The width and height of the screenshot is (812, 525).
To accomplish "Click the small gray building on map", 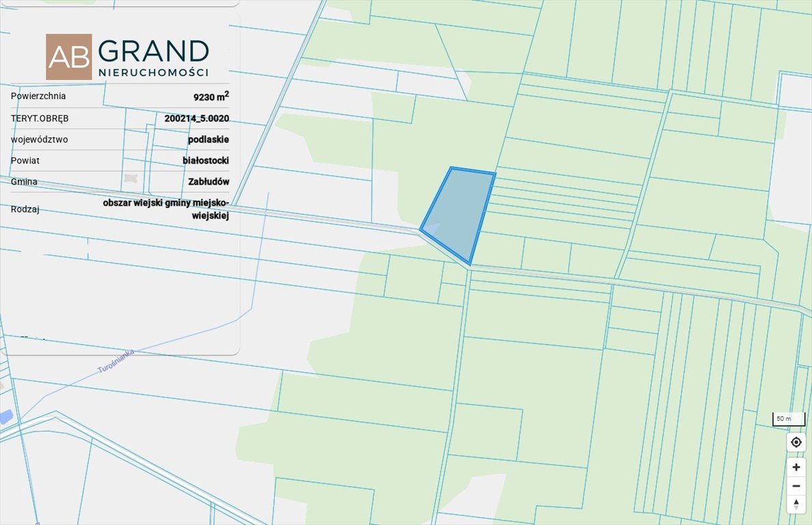I will (x=131, y=178).
